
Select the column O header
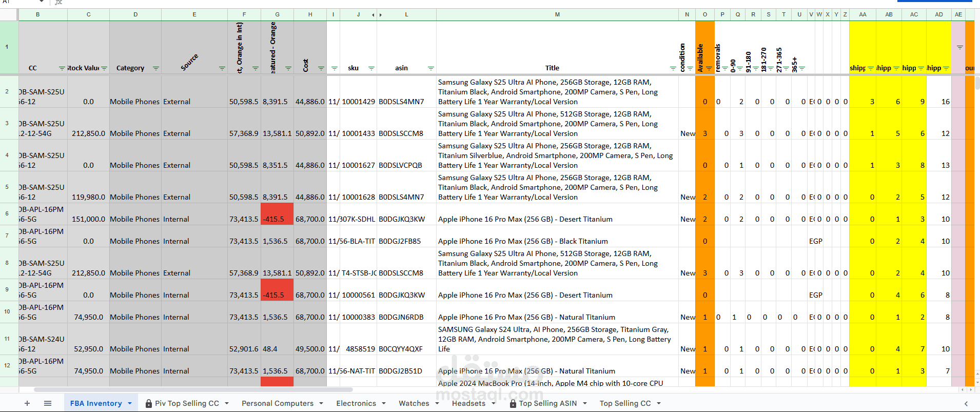pos(705,14)
